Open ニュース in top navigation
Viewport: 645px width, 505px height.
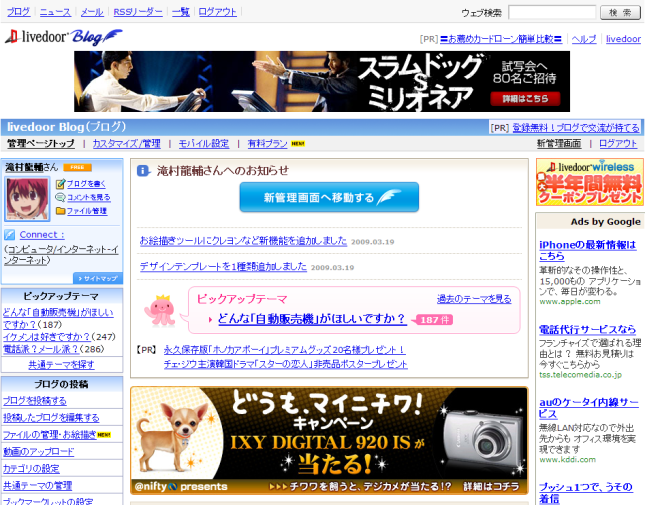click(55, 12)
